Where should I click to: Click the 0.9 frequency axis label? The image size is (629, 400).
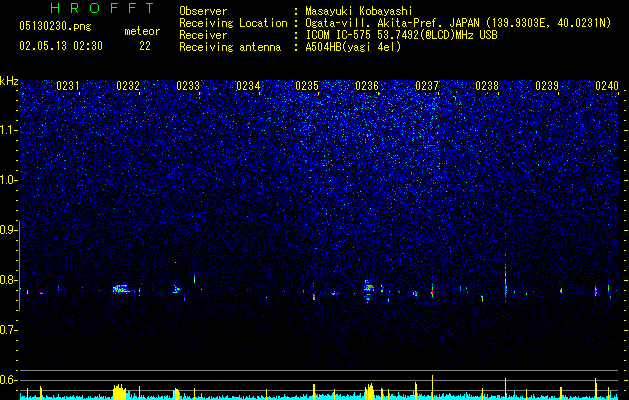[x=8, y=230]
